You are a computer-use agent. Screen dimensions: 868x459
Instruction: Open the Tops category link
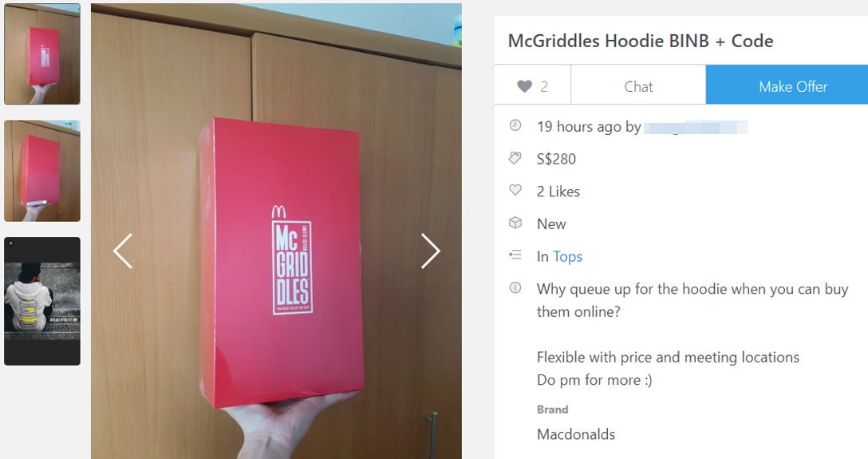click(567, 257)
